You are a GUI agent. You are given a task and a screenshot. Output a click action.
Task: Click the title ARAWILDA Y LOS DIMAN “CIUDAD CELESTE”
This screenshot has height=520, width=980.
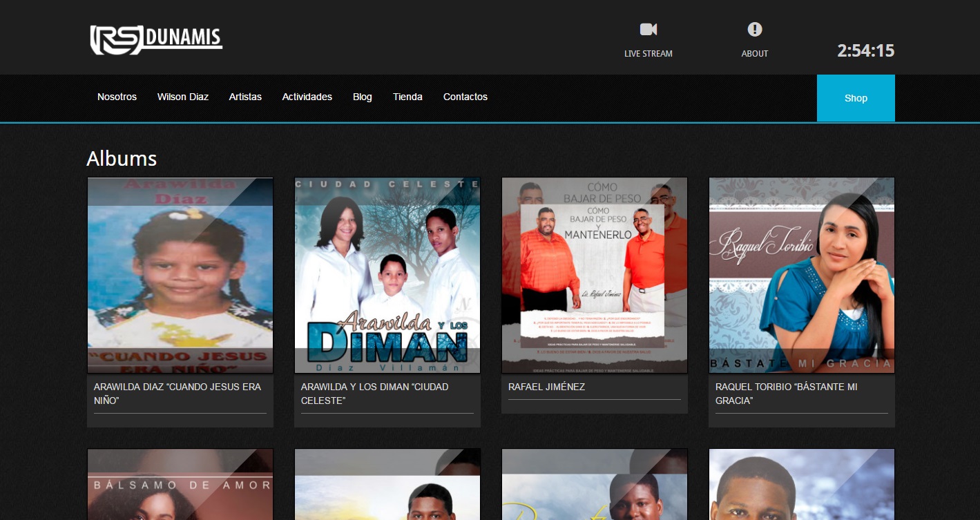(375, 394)
